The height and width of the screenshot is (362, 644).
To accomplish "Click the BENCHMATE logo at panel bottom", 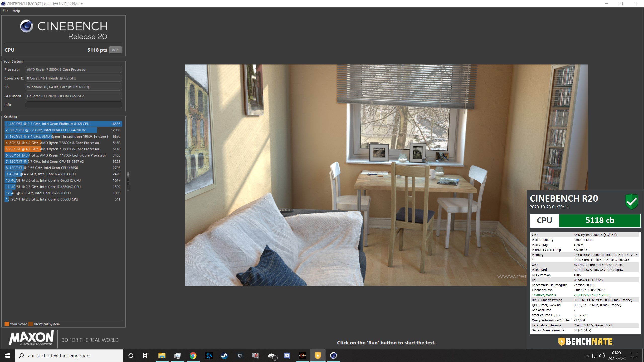I will (x=585, y=341).
